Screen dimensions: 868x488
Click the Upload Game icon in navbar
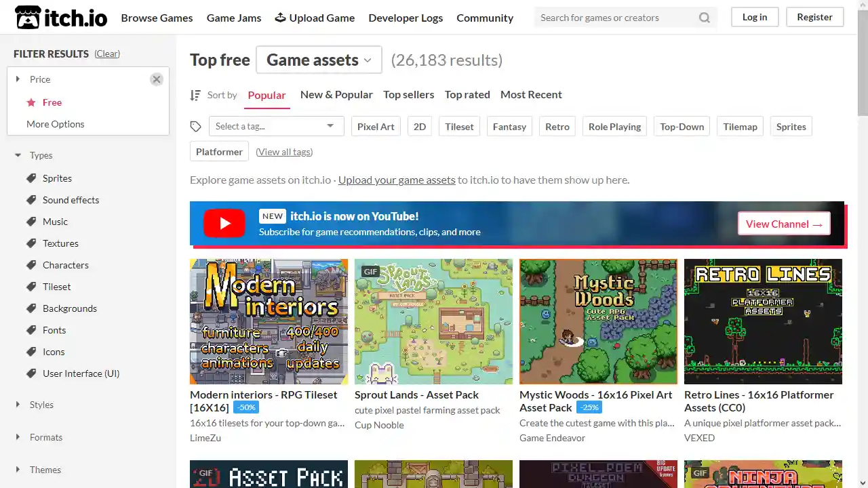tap(280, 17)
